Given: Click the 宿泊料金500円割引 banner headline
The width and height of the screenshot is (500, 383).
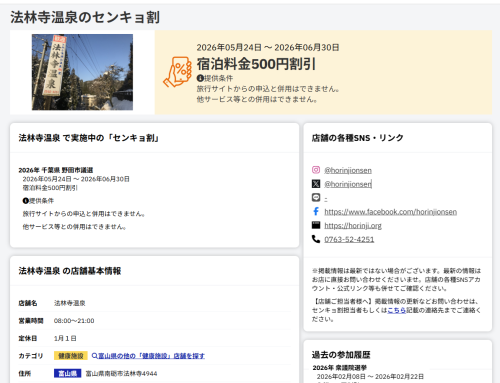Looking at the screenshot, I should click(256, 64).
